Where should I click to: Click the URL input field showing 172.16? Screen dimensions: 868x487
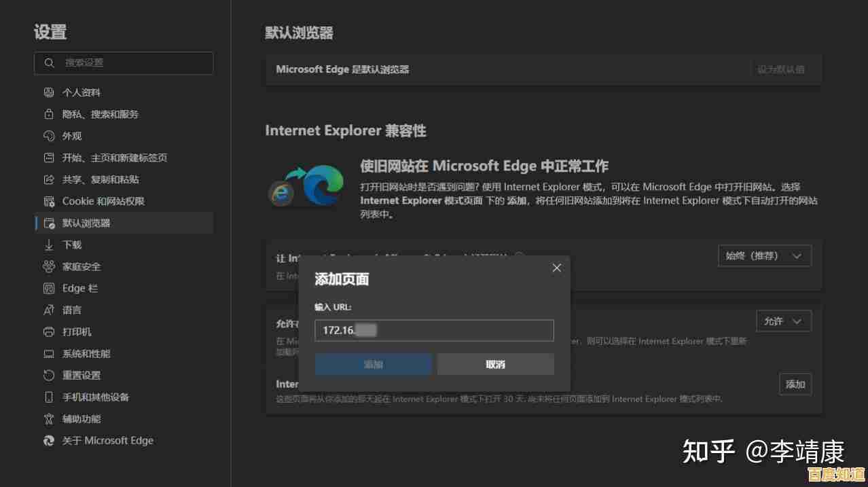point(434,330)
